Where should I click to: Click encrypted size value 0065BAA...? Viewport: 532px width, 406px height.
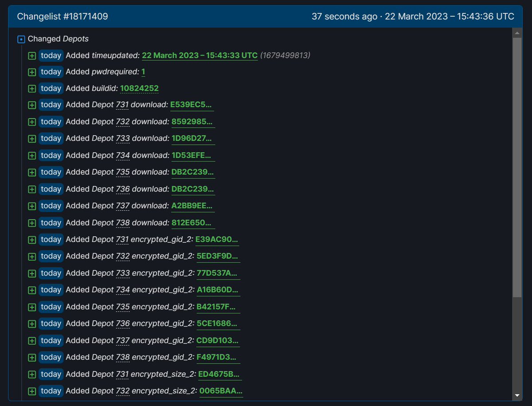click(221, 392)
